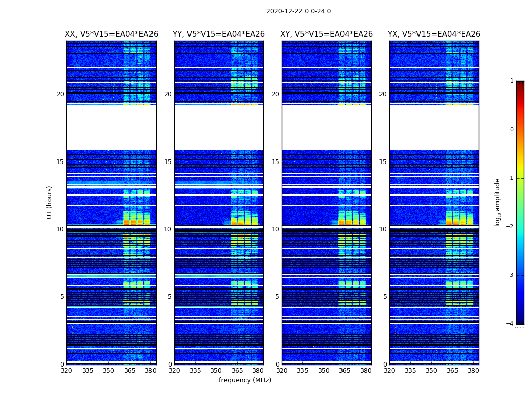Click the red top of the colorbar
Screen dimensions: 532x405
click(520, 85)
